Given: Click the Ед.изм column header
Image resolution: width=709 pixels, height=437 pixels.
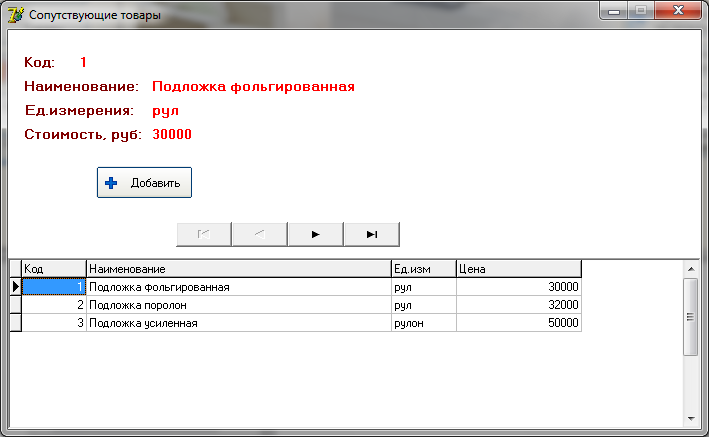Looking at the screenshot, I should coord(424,269).
